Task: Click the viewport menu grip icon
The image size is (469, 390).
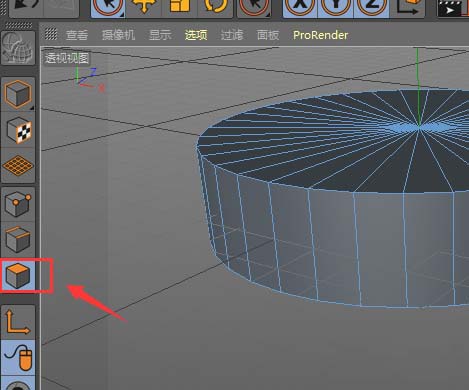Action: pos(51,34)
